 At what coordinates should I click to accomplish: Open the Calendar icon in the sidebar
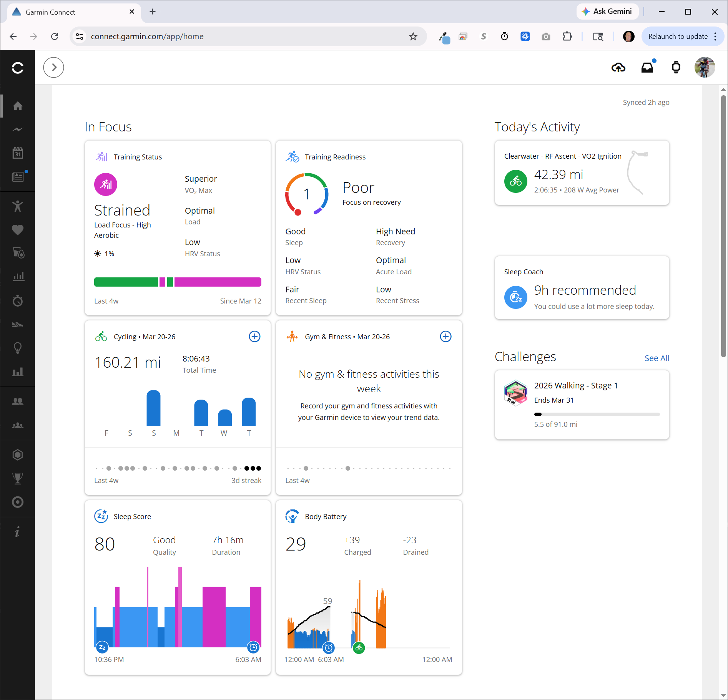18,153
